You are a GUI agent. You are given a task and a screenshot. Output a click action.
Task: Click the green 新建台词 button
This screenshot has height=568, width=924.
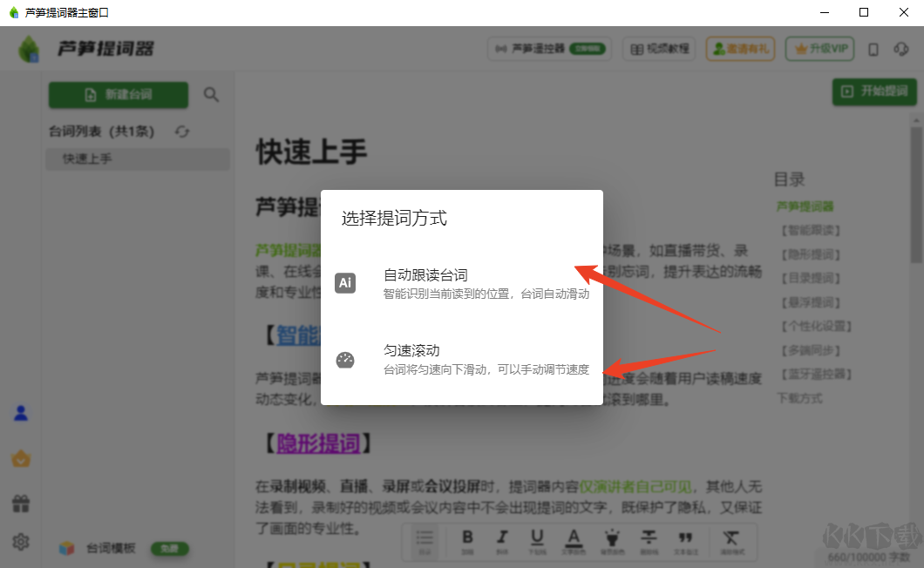[119, 95]
